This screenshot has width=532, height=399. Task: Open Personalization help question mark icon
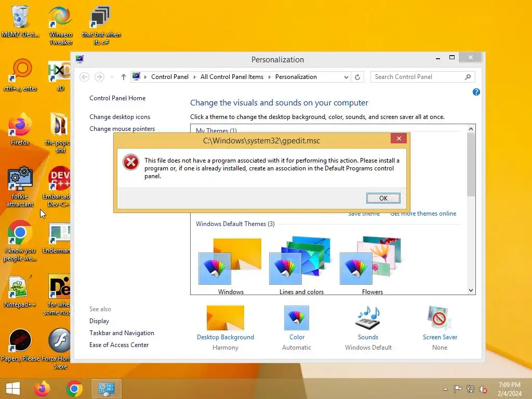pos(476,92)
